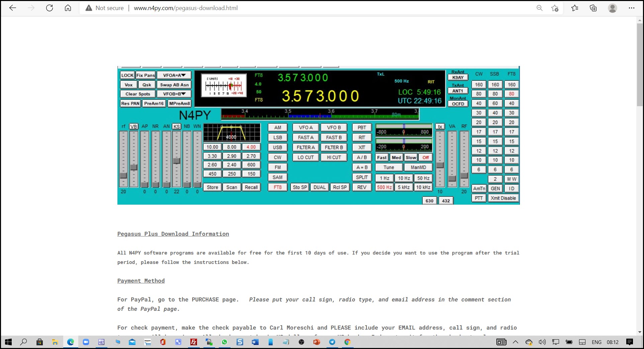Toggle the XIT button
This screenshot has height=349, width=644.
coord(362,147)
